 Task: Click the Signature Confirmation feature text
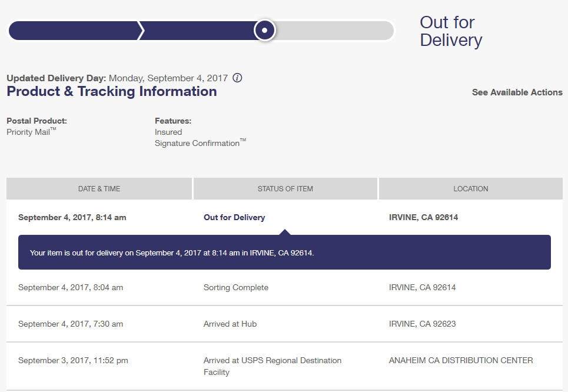[198, 143]
